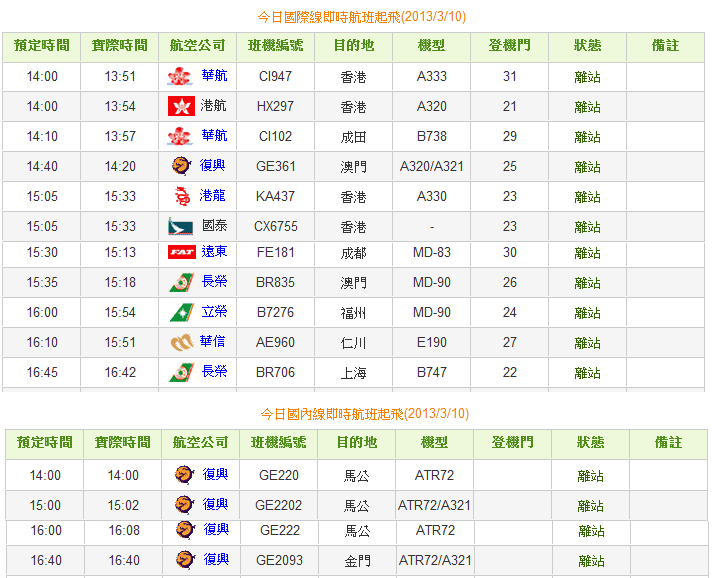Click the TransAsia logo in the GE361 row

pos(181,166)
